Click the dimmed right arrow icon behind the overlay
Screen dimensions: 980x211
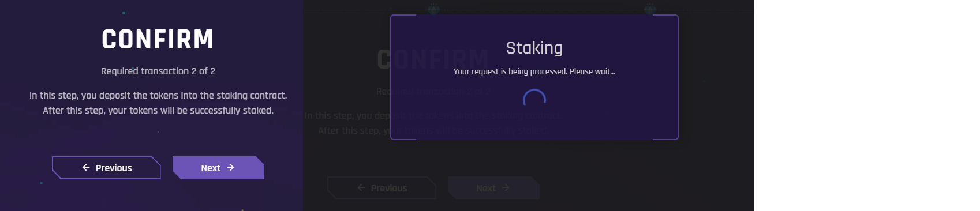pyautogui.click(x=506, y=187)
